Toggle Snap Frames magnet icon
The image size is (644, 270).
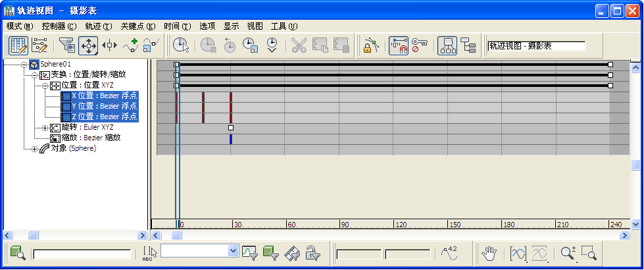coord(399,45)
